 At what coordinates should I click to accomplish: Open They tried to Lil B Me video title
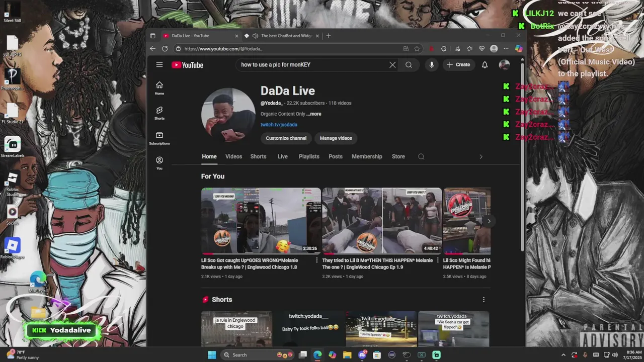pyautogui.click(x=377, y=264)
